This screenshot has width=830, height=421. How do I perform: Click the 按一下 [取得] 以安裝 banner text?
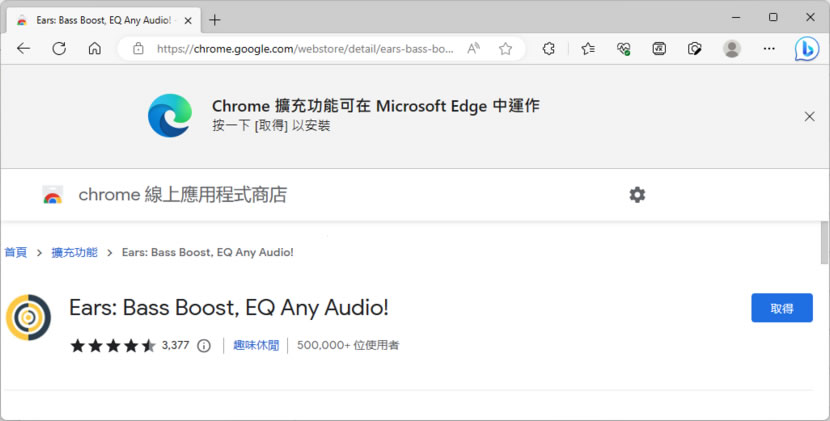tap(271, 126)
